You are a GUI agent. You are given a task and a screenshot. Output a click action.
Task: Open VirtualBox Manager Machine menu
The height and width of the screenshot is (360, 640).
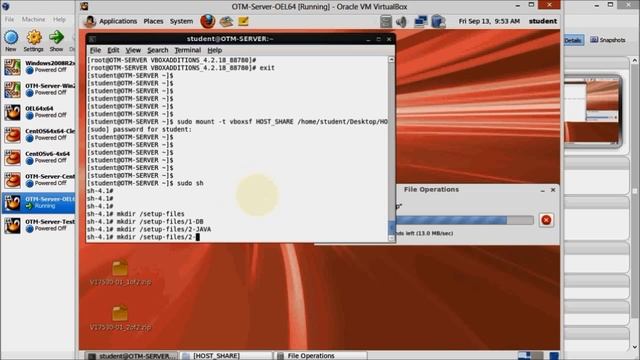[33, 19]
